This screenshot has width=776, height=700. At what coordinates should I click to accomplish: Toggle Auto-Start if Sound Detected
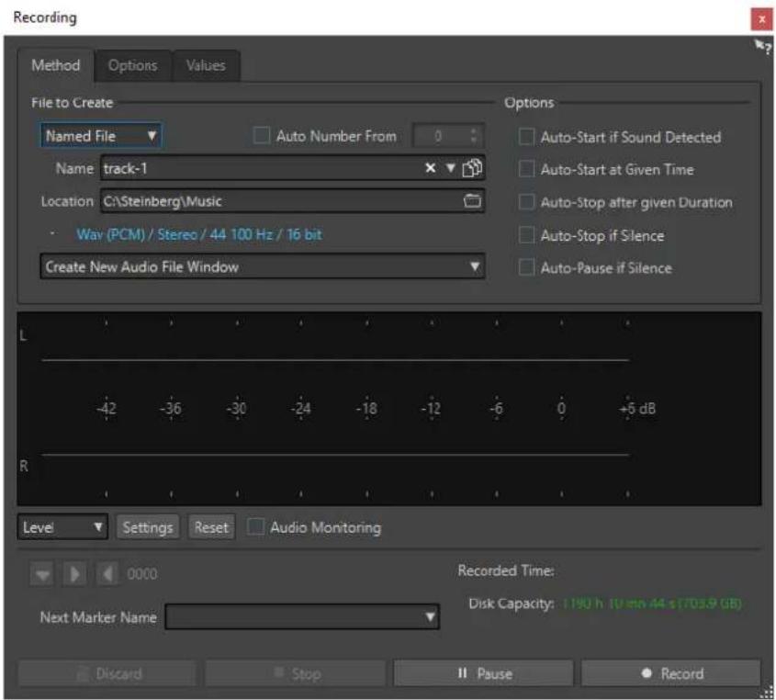(x=526, y=137)
